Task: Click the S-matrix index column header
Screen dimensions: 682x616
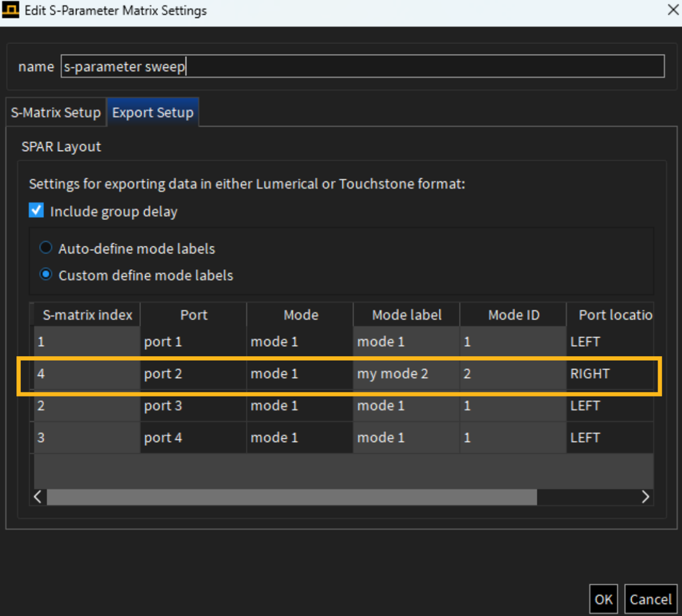Action: (87, 314)
